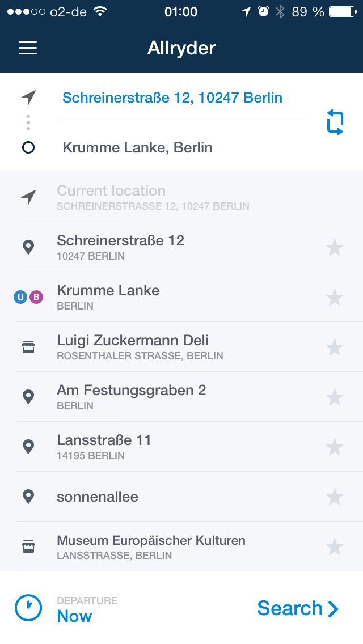Tap the departure clock icon
Image resolution: width=363 pixels, height=644 pixels.
pyautogui.click(x=28, y=608)
